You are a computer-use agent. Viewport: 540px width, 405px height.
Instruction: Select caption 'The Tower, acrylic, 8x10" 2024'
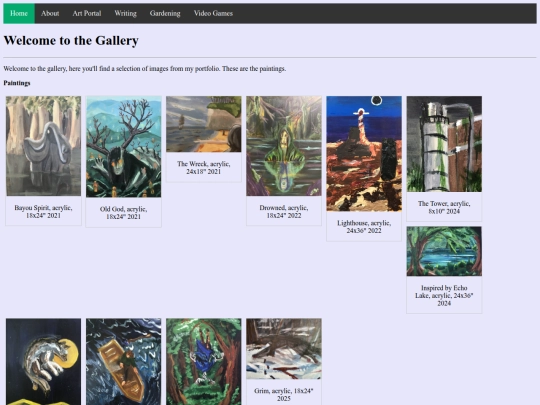[444, 207]
